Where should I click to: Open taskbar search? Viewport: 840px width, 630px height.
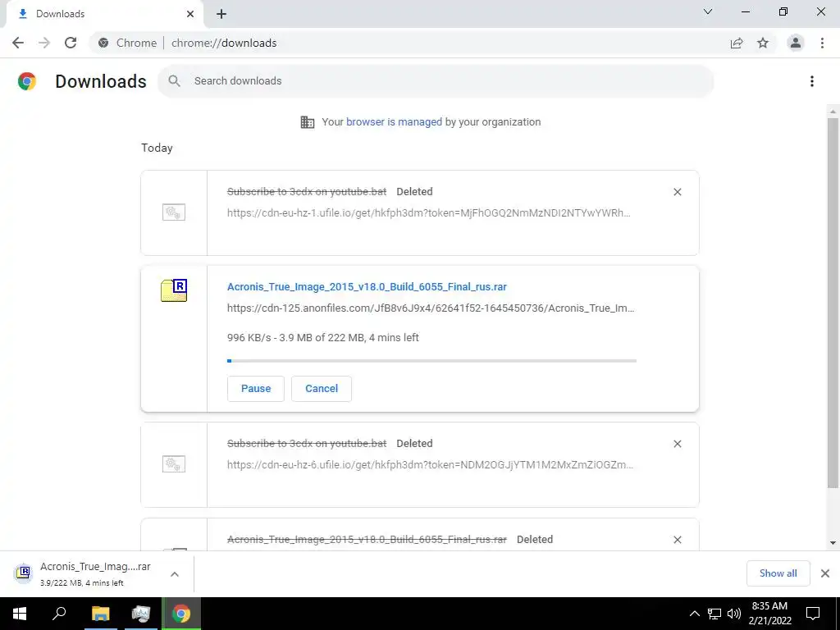pos(59,614)
